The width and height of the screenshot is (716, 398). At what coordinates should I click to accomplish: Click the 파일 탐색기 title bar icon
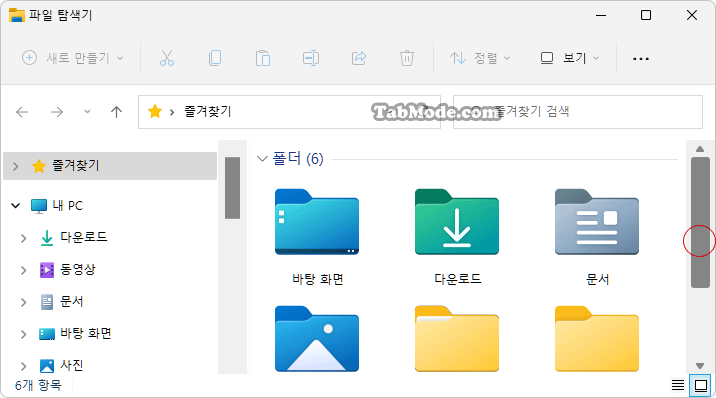(x=16, y=15)
